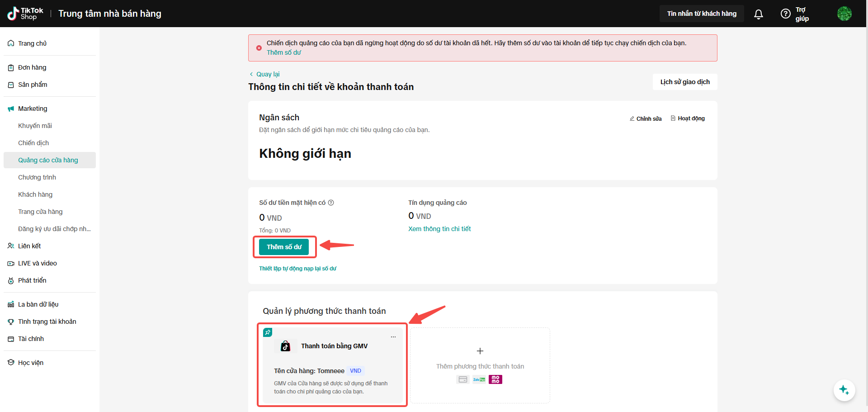Click the green Thêm số dư button

[x=284, y=247]
